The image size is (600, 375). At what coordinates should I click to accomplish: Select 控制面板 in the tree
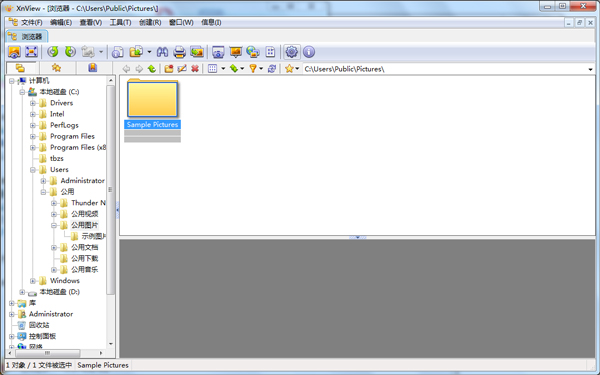(x=42, y=336)
